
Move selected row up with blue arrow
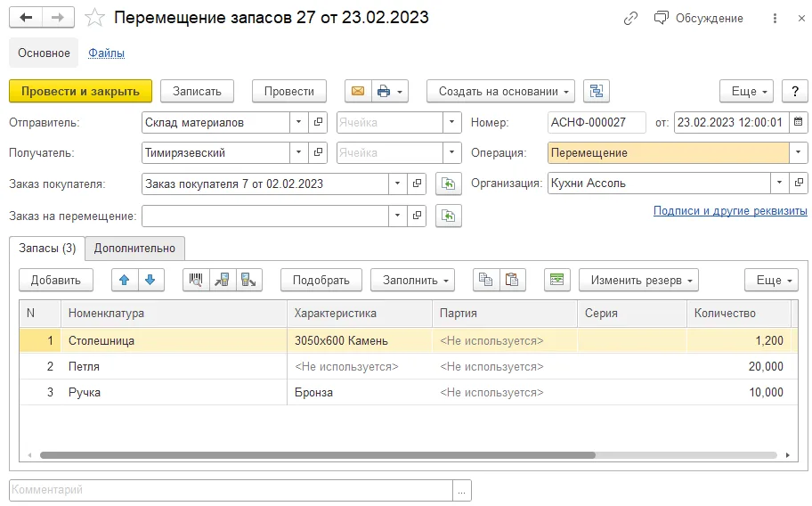coord(125,280)
